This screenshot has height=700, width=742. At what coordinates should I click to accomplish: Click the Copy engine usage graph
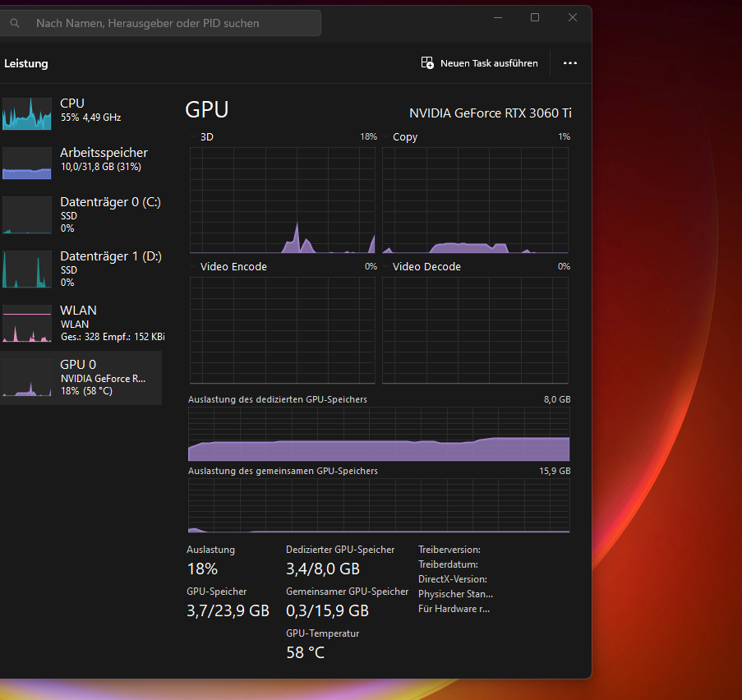[x=475, y=200]
